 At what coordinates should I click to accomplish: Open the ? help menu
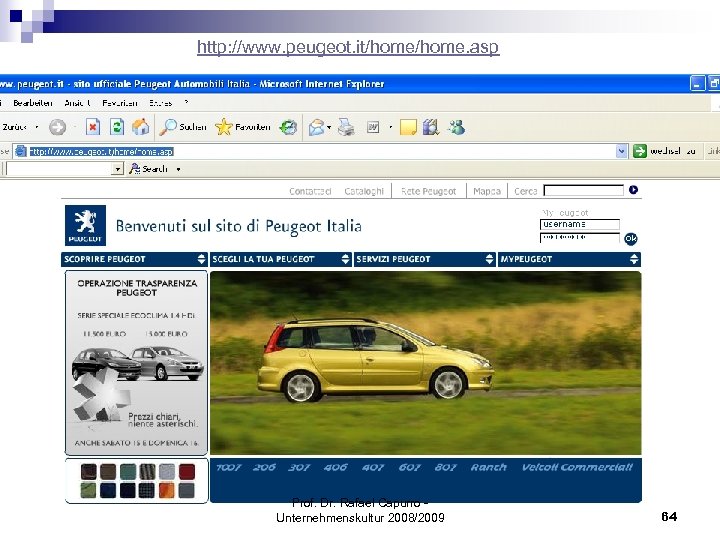point(186,102)
